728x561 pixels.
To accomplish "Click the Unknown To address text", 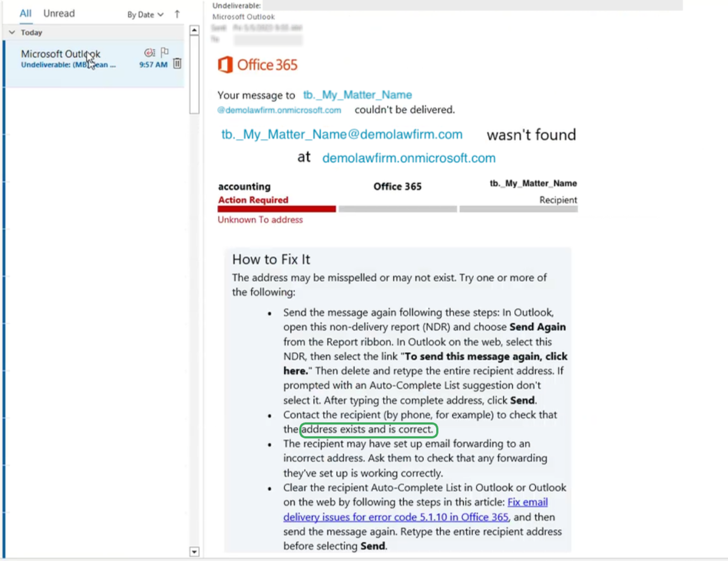I will (260, 220).
